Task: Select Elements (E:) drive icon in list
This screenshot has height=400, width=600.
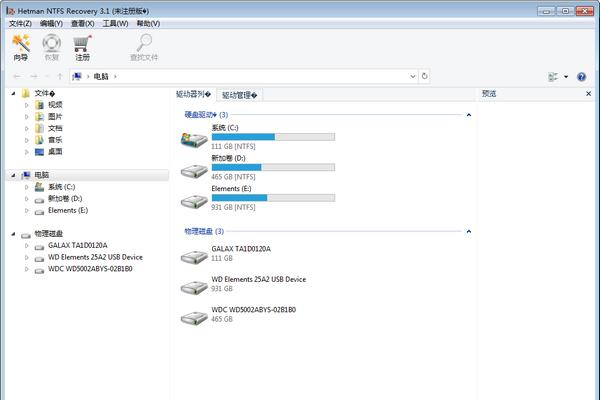Action: coord(194,202)
